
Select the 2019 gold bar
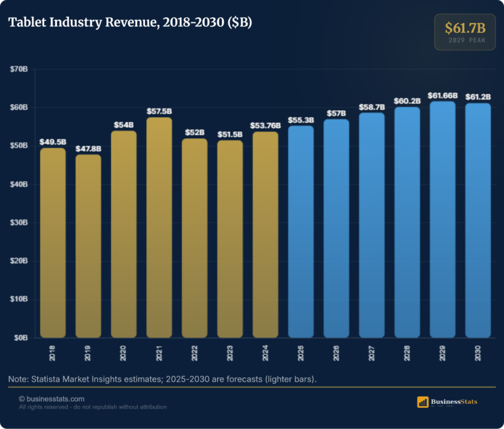(x=89, y=246)
